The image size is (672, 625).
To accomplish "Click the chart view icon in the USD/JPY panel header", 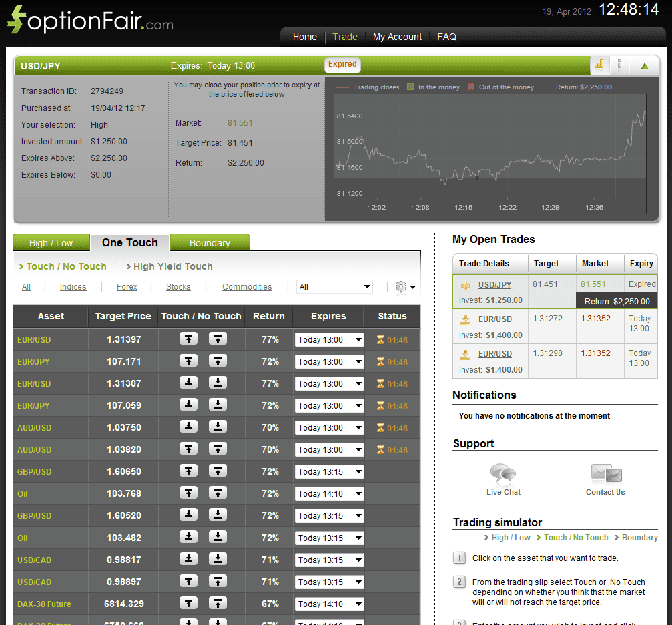I will point(599,65).
